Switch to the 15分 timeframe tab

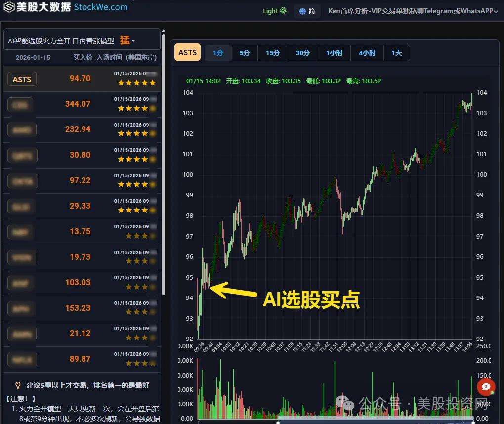coord(273,53)
